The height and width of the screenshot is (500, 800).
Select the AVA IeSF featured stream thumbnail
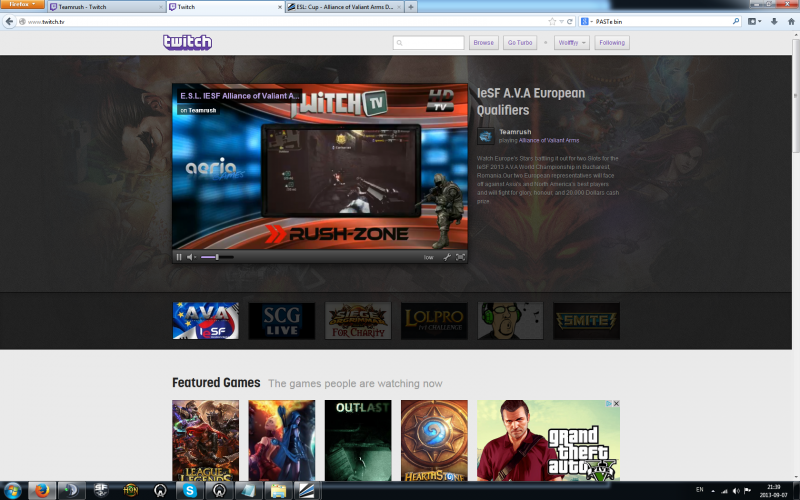click(x=206, y=320)
